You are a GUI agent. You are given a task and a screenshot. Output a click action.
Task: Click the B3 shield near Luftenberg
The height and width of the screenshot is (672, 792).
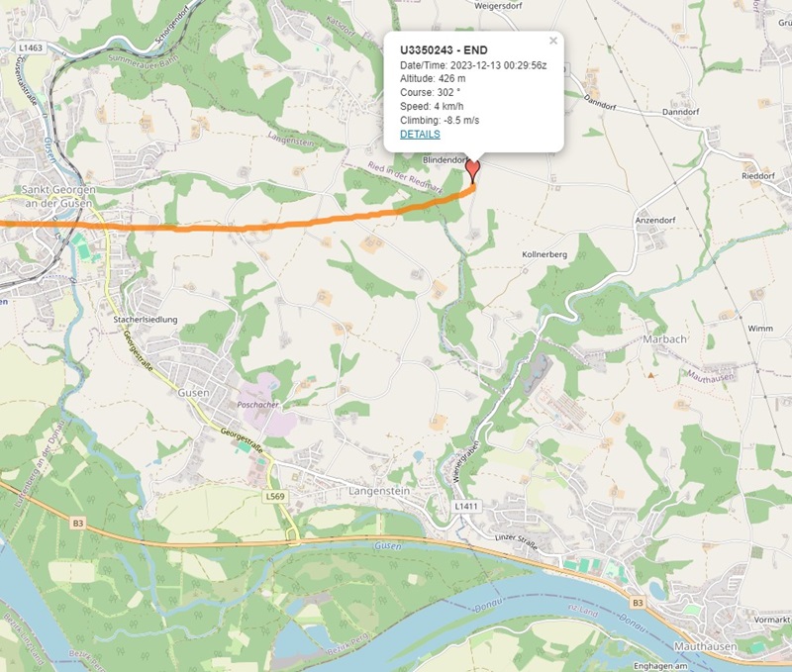(78, 524)
